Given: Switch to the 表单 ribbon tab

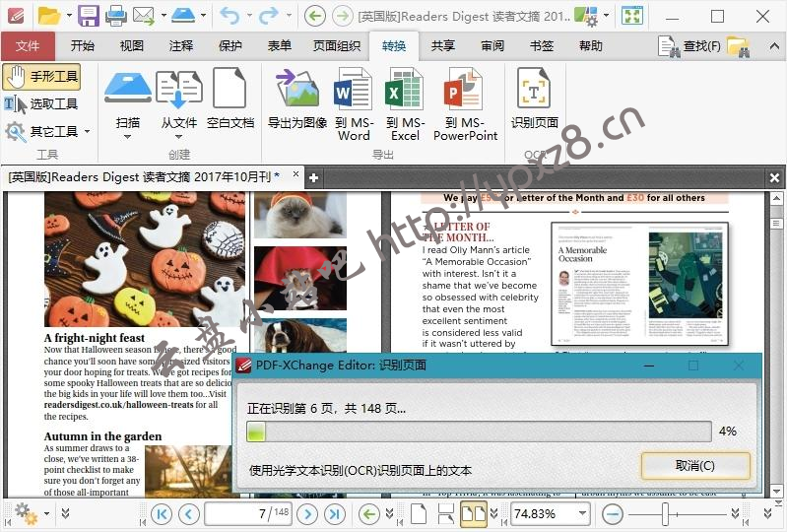Looking at the screenshot, I should [279, 45].
